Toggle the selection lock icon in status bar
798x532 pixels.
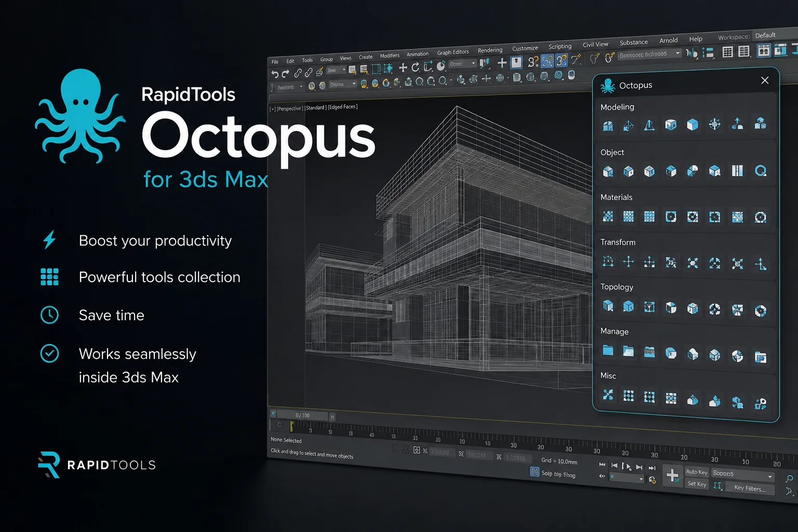pyautogui.click(x=417, y=450)
